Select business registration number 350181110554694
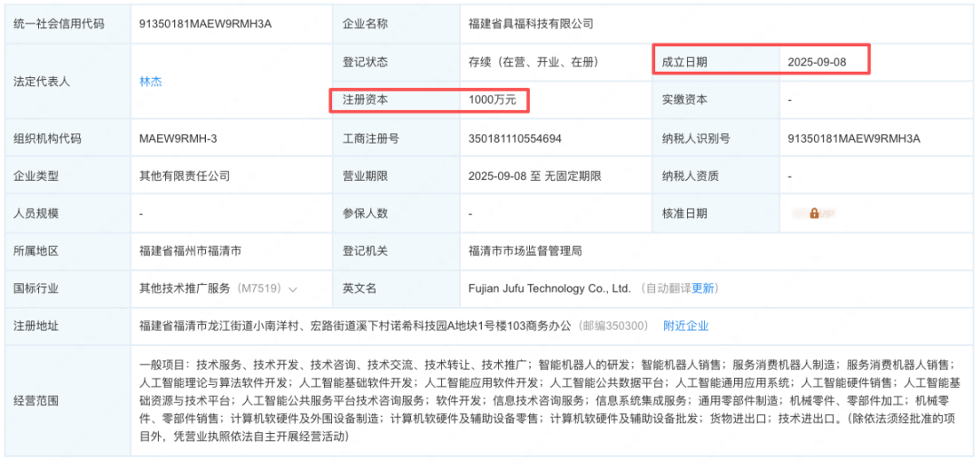 pyautogui.click(x=514, y=138)
